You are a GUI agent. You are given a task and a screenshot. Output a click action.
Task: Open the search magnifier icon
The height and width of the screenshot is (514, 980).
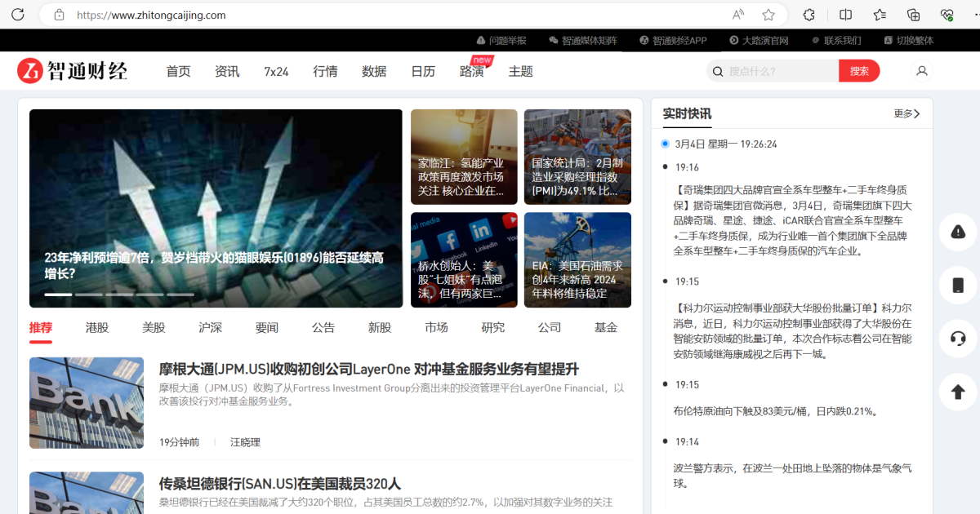click(717, 71)
